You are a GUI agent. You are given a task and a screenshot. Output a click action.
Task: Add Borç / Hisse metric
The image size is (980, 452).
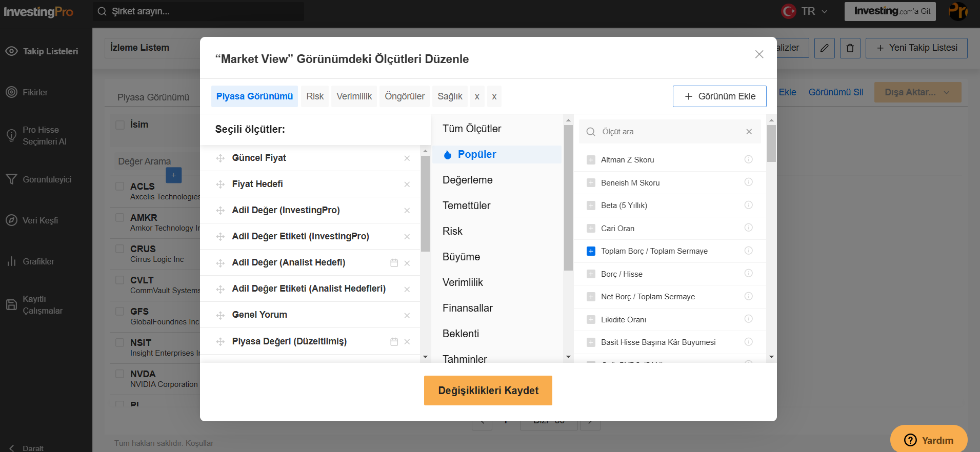591,274
